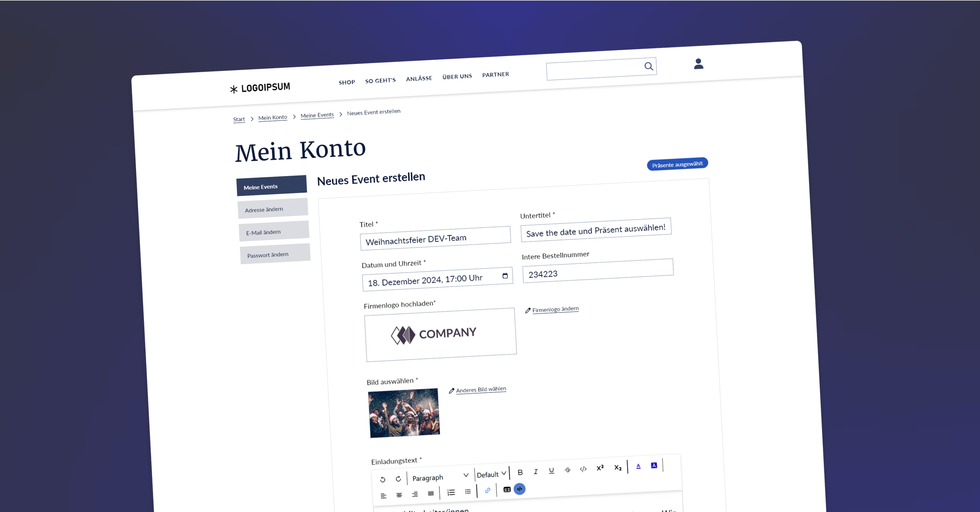This screenshot has width=980, height=512.
Task: Toggle underline formatting
Action: [552, 470]
